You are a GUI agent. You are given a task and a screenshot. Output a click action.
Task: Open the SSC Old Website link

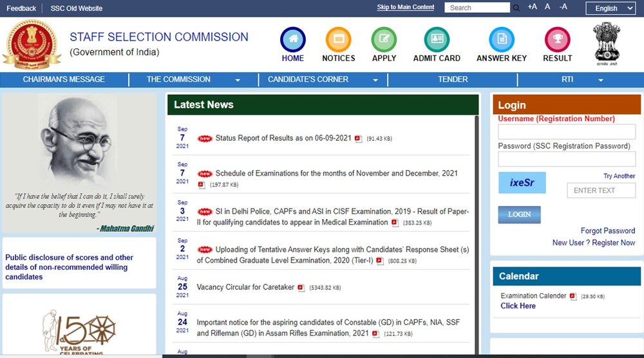point(77,8)
